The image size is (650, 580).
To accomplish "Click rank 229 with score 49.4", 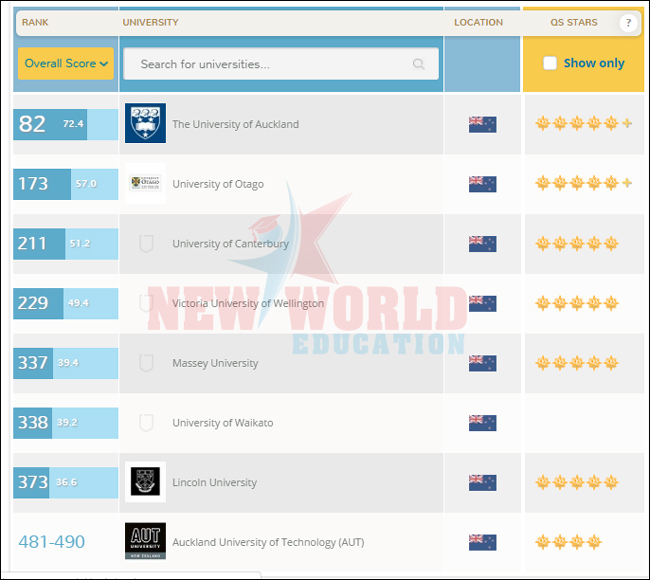I will (65, 303).
